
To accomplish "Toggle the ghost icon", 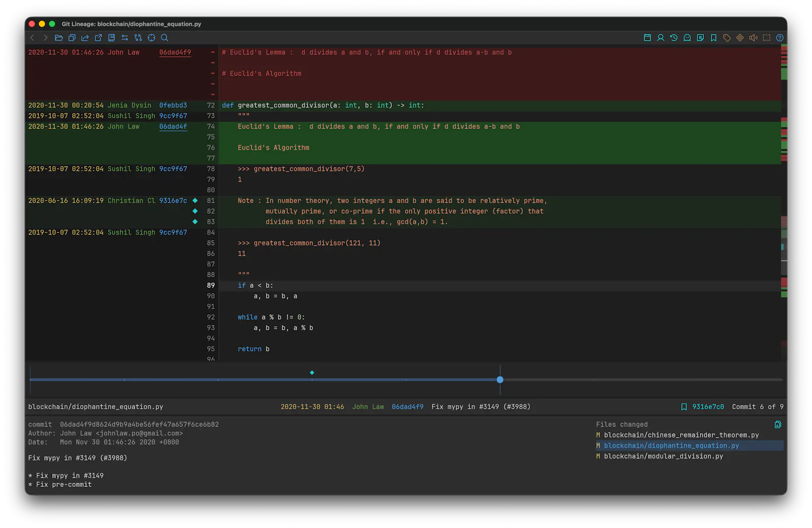I will tap(687, 38).
